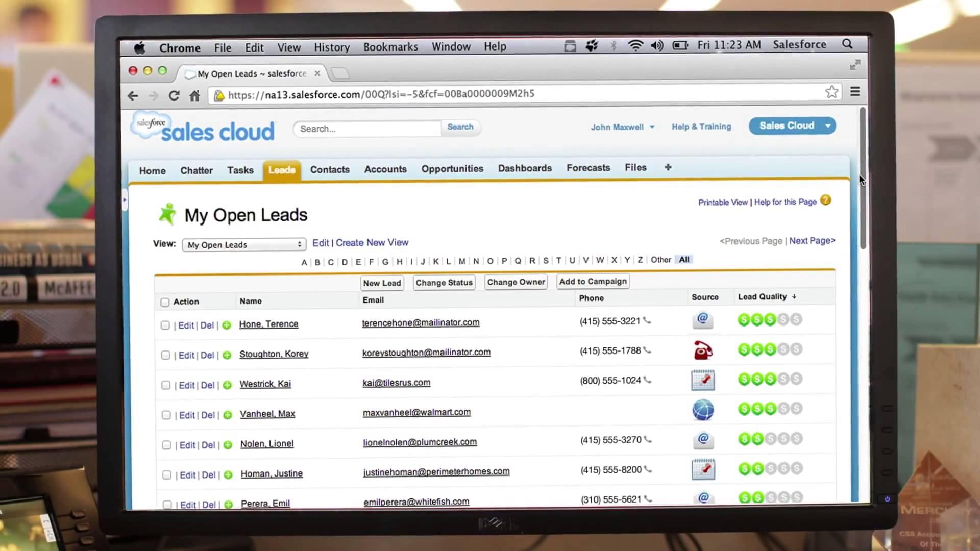Screen dimensions: 980x551
Task: Click the volume speaker icon in menu bar
Action: pyautogui.click(x=657, y=45)
